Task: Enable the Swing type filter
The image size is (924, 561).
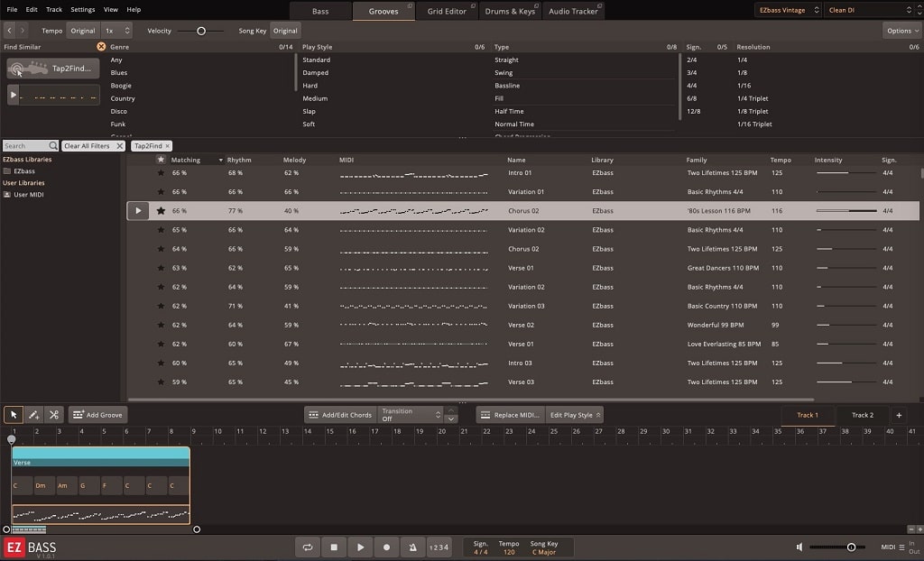Action: 504,72
